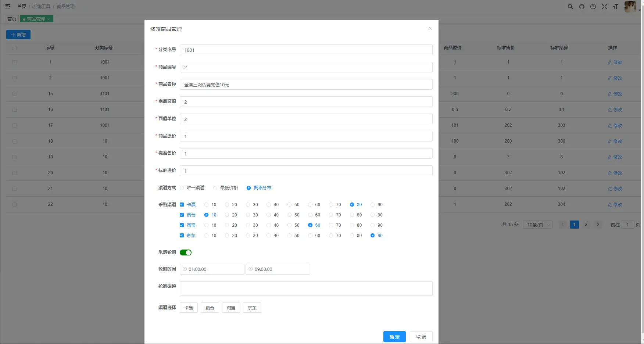The height and width of the screenshot is (344, 644).
Task: Toggle fullscreen mode icon
Action: [604, 7]
